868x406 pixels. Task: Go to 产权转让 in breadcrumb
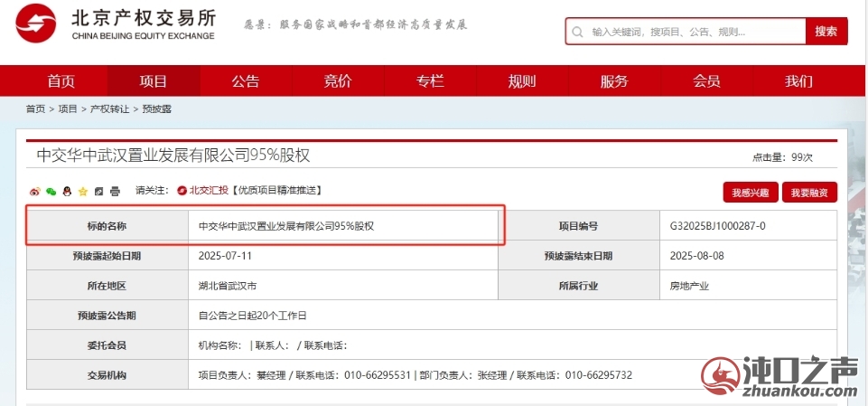tap(109, 109)
